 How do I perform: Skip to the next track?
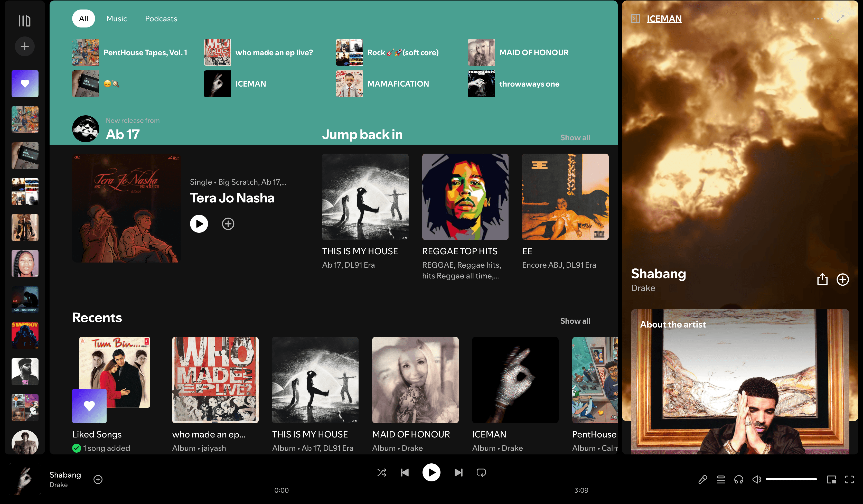point(458,472)
